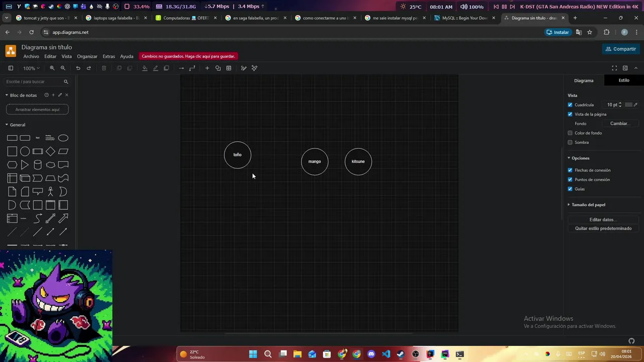This screenshot has height=362, width=644.
Task: Toggle the Guías checkbox
Action: [x=570, y=189]
